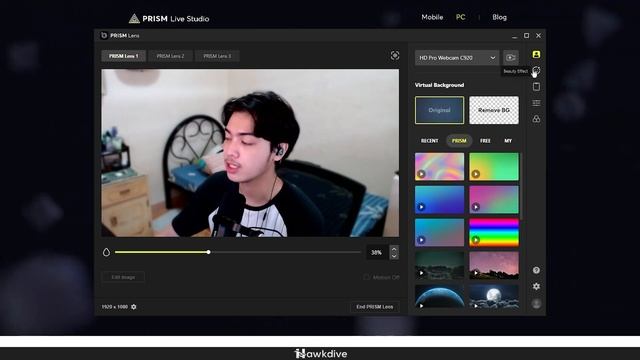The image size is (640, 360).
Task: Choose the dark green night landscape background
Action: [440, 265]
